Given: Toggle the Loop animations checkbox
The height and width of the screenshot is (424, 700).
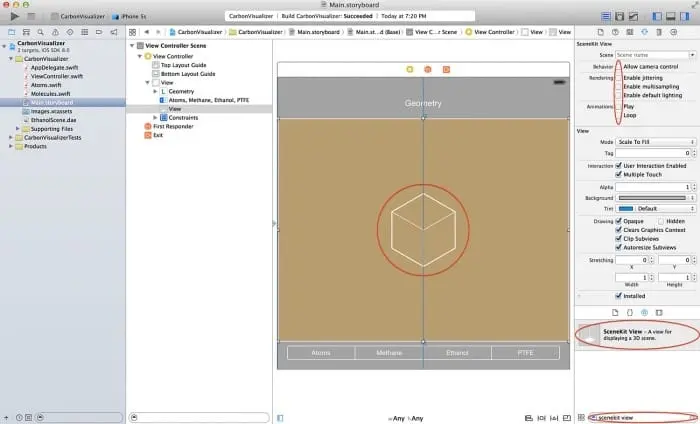Looking at the screenshot, I should [618, 115].
